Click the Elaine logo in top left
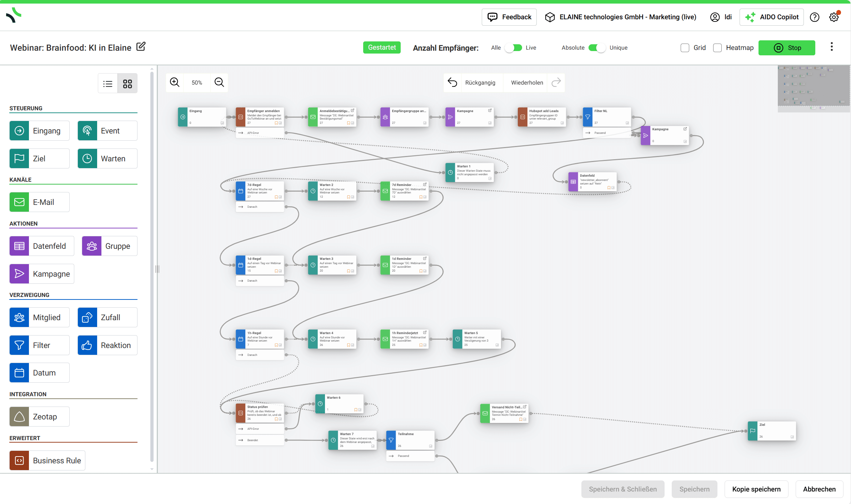 click(x=14, y=15)
